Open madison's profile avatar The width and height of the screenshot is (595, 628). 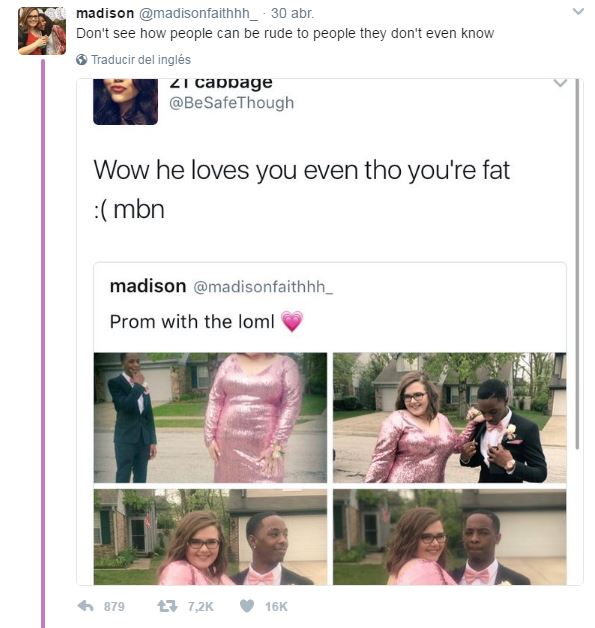pos(42,31)
